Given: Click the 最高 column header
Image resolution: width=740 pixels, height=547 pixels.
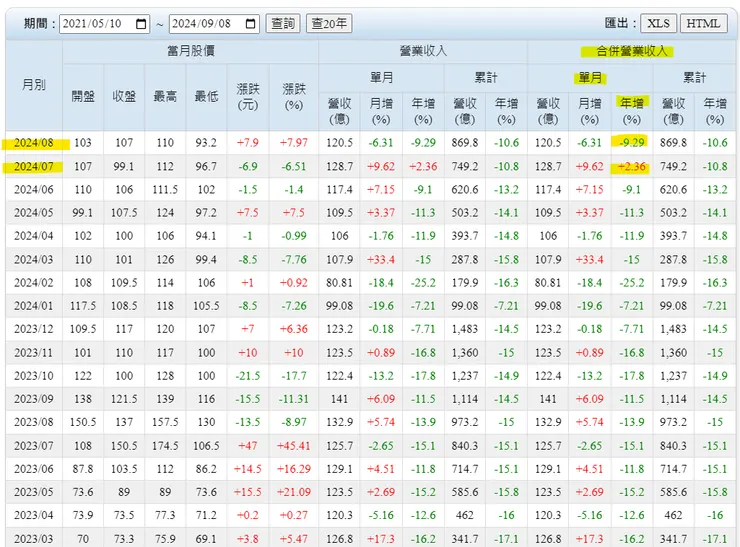Looking at the screenshot, I should (x=165, y=97).
